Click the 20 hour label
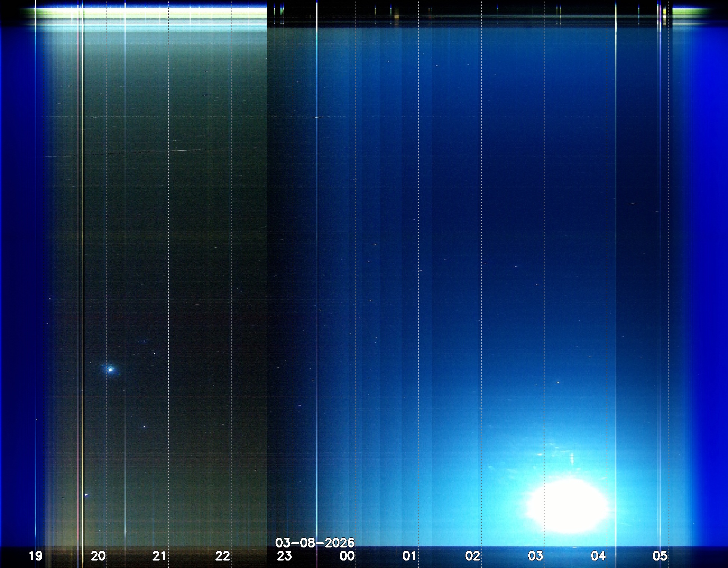This screenshot has height=568, width=728. 98,556
